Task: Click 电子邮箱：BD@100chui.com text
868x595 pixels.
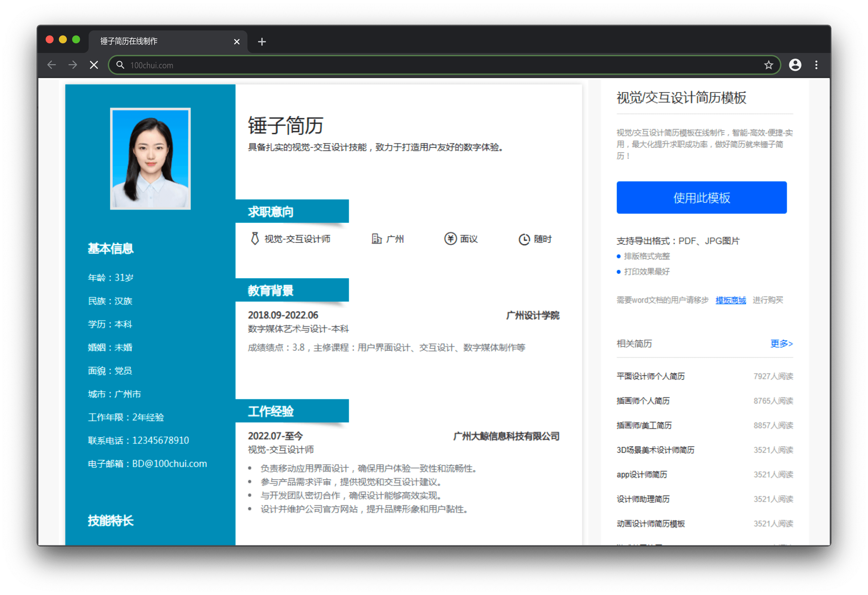Action: click(x=147, y=463)
